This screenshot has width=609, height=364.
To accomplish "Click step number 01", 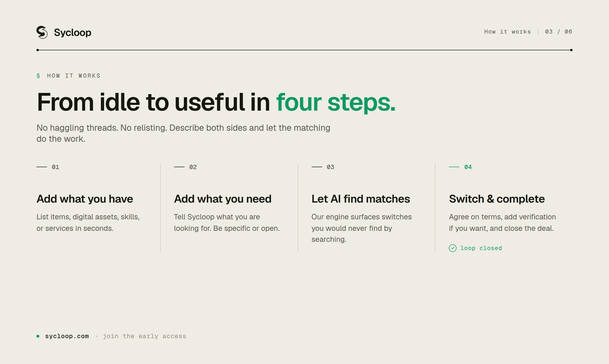I will (55, 167).
